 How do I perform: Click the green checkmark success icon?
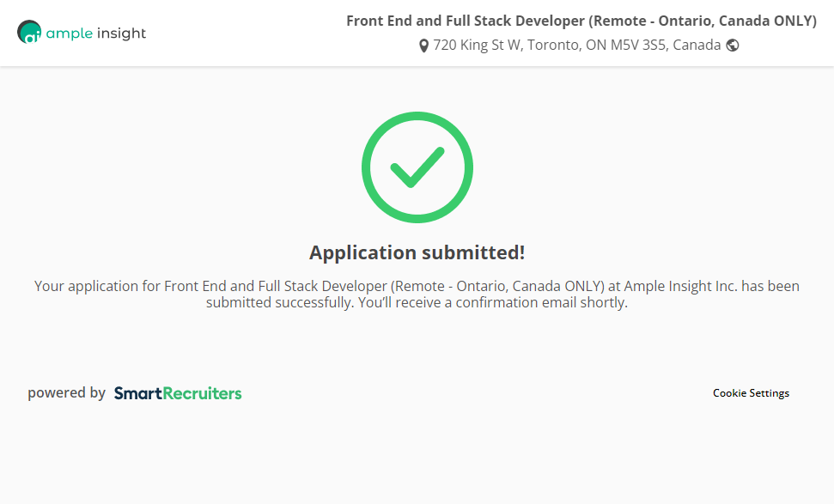[x=417, y=167]
